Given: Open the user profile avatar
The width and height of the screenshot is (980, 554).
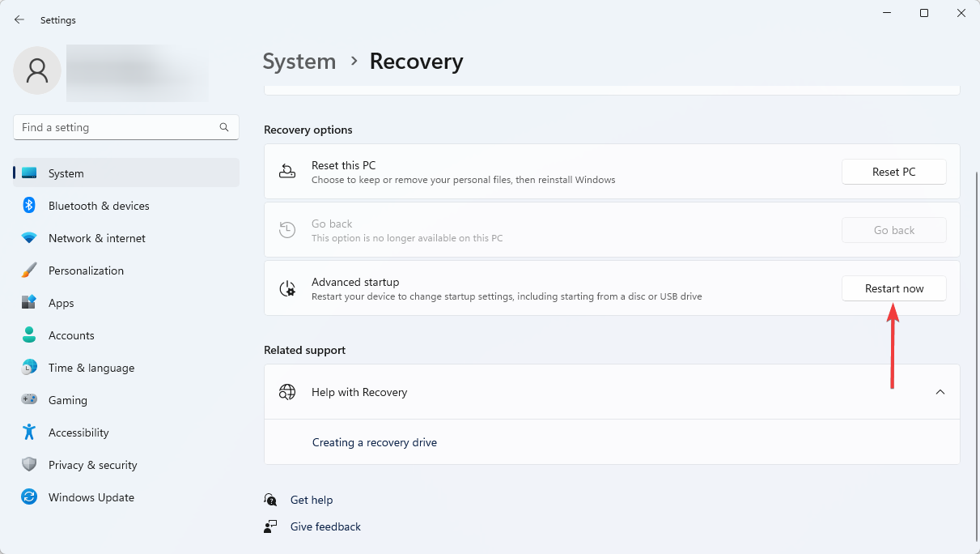Looking at the screenshot, I should pos(37,70).
